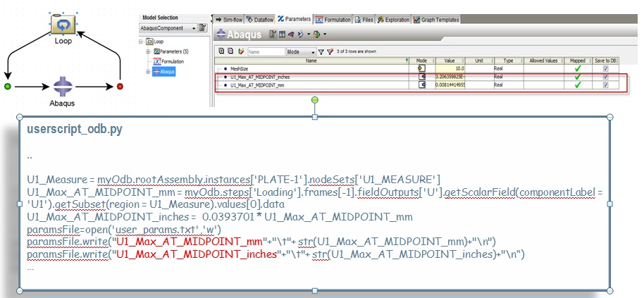
Task: Select the Abaqus component icon in workflow
Action: [63, 86]
